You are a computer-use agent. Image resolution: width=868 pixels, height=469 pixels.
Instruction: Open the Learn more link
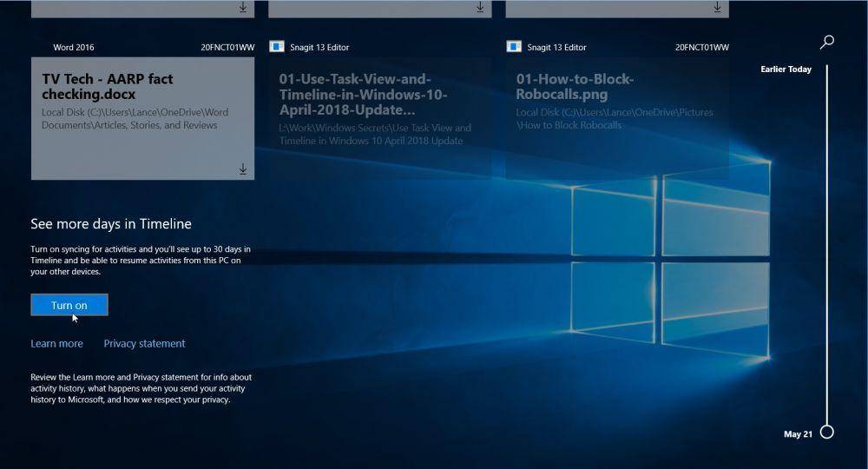(x=56, y=343)
